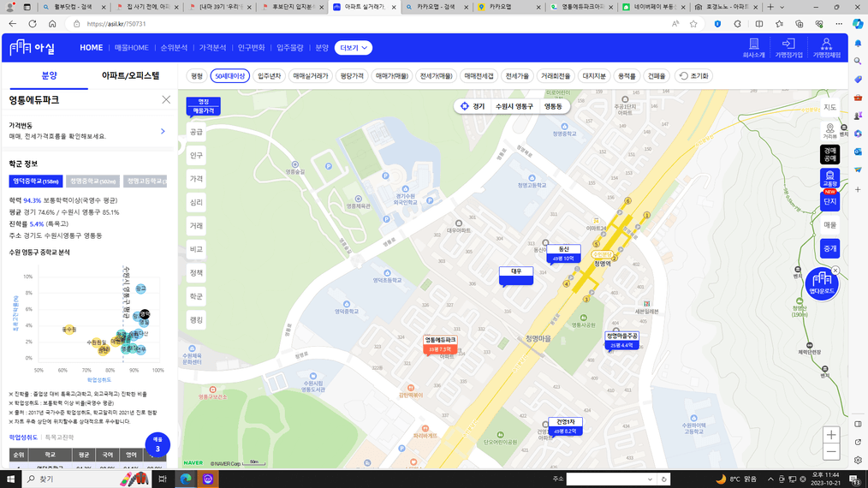Image resolution: width=868 pixels, height=488 pixels.
Task: Click the browser home icon
Action: pyautogui.click(x=52, y=24)
